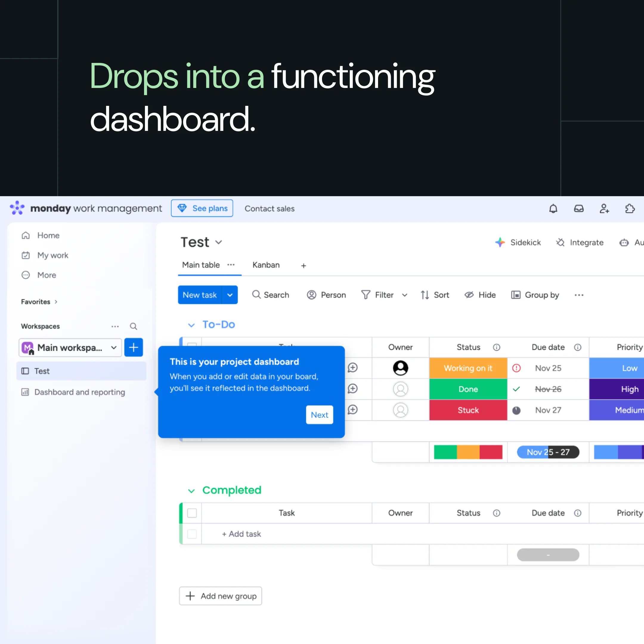Toggle Hide columns option

point(480,295)
